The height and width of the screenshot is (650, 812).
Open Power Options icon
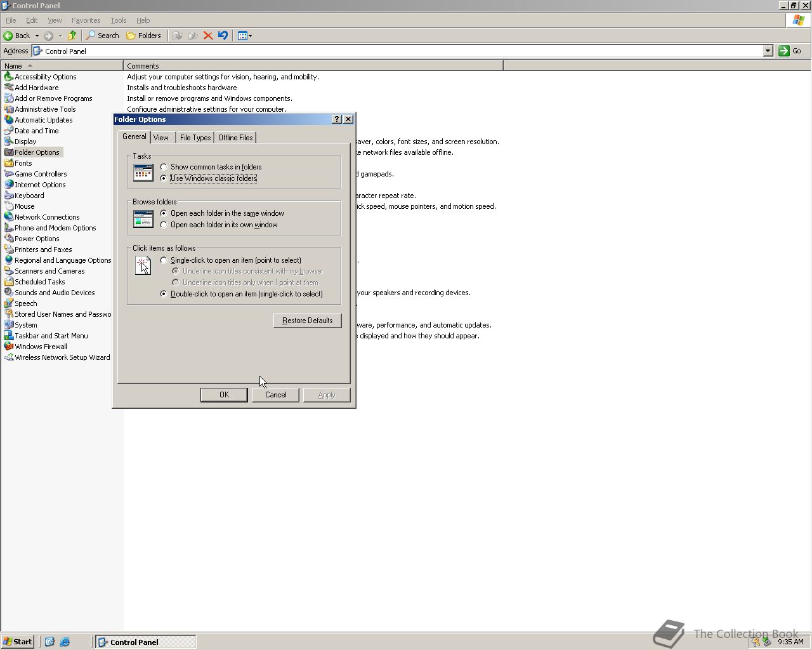click(9, 239)
